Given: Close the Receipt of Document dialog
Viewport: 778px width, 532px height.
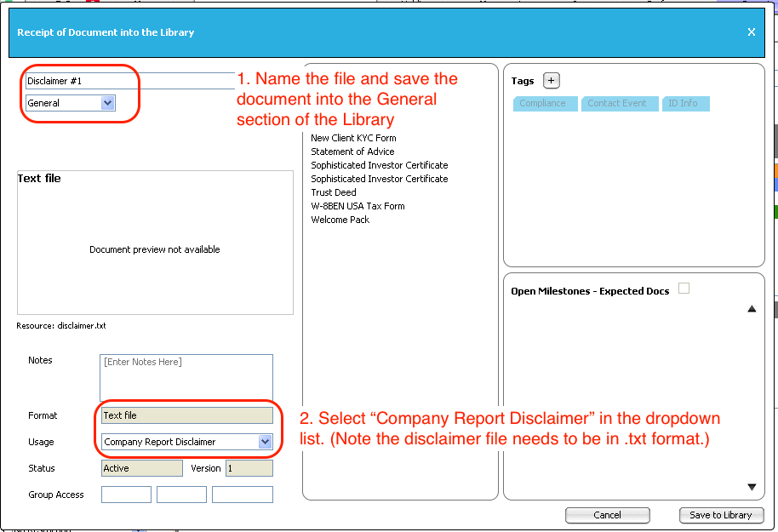Looking at the screenshot, I should [x=751, y=32].
